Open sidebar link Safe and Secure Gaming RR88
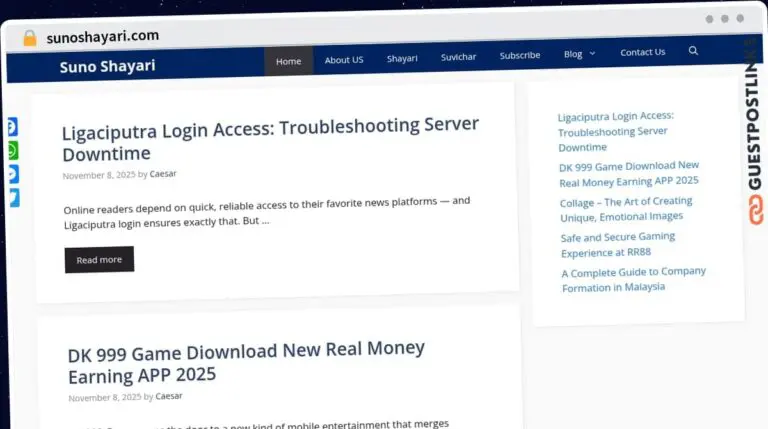This screenshot has width=768, height=429. coord(617,244)
